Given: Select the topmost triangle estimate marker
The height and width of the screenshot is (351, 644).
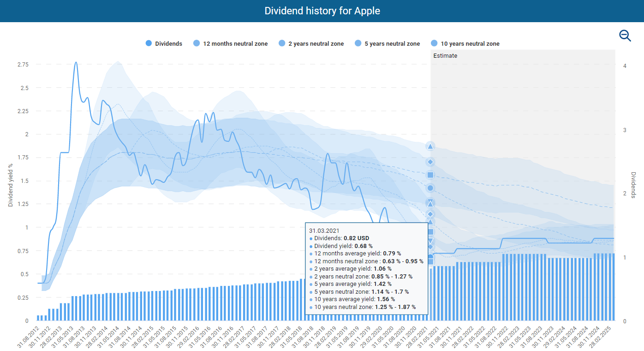Looking at the screenshot, I should pos(430,146).
